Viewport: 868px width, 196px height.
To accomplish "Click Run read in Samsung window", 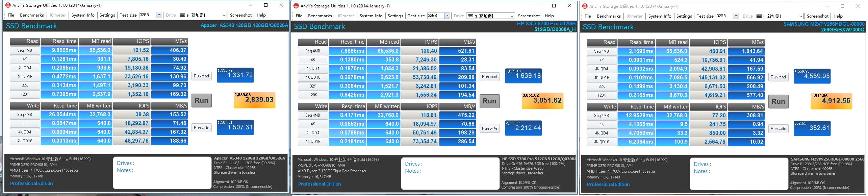I will pos(778,77).
